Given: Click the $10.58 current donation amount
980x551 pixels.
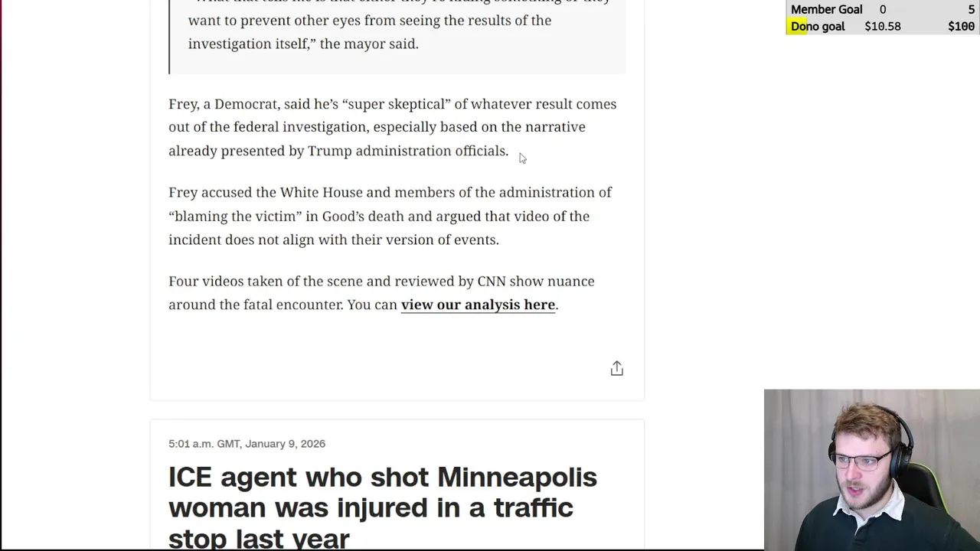Looking at the screenshot, I should 882,26.
